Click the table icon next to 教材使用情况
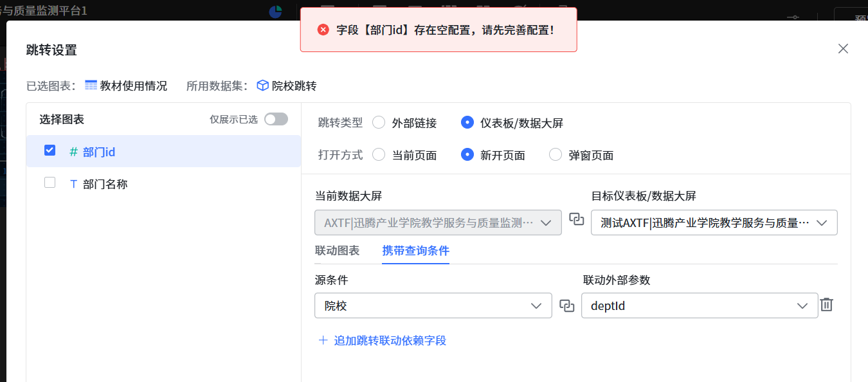The height and width of the screenshot is (382, 868). (x=91, y=86)
